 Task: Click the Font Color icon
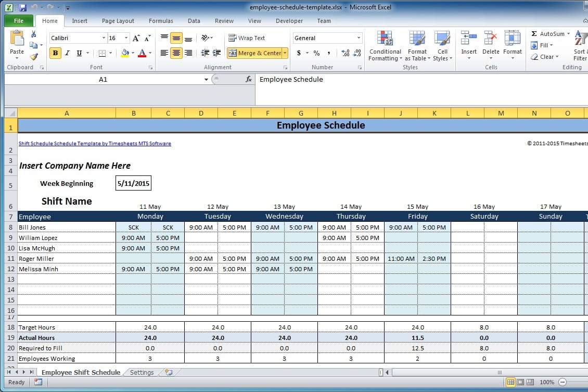(142, 53)
